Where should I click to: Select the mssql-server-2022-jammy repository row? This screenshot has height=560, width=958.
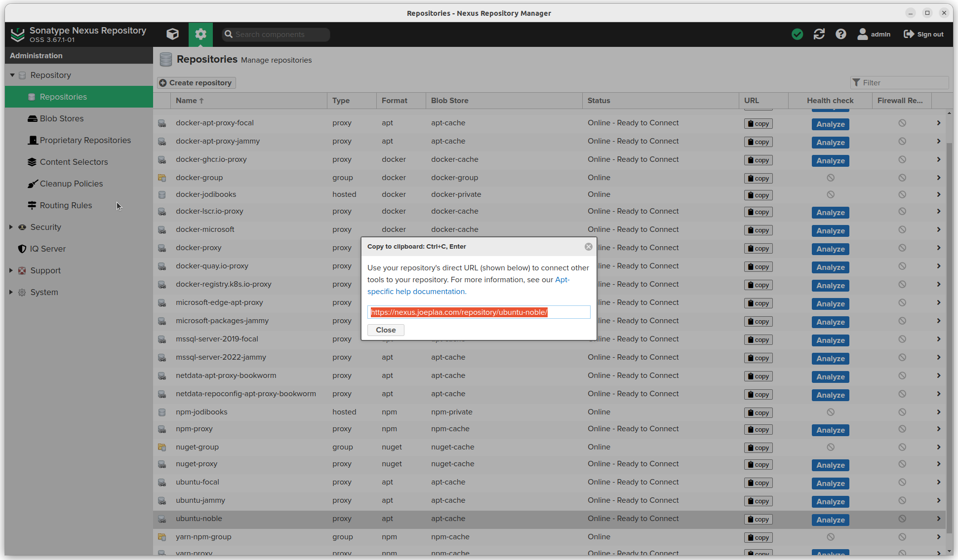point(549,357)
